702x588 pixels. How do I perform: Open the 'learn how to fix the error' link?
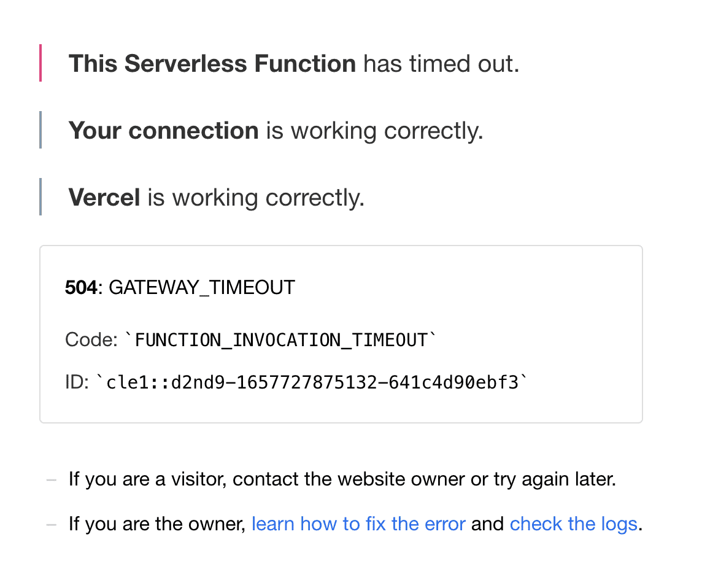358,524
